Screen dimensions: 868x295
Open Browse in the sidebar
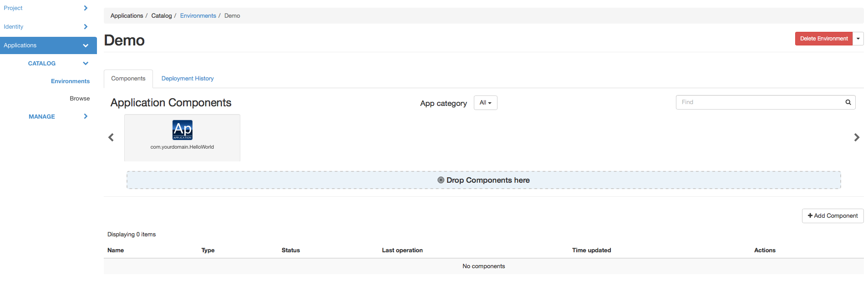[x=80, y=99]
